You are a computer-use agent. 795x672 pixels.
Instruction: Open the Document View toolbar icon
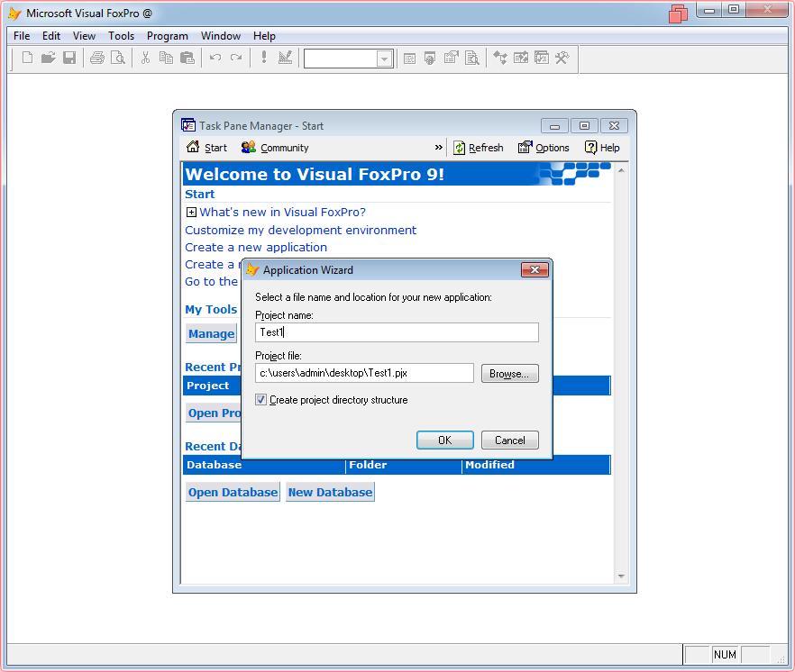[472, 58]
